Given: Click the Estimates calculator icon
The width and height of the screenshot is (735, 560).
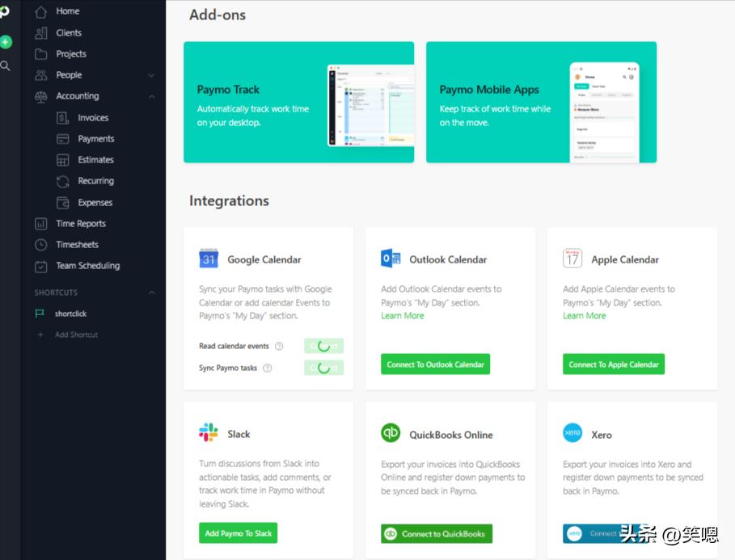Looking at the screenshot, I should (x=63, y=160).
